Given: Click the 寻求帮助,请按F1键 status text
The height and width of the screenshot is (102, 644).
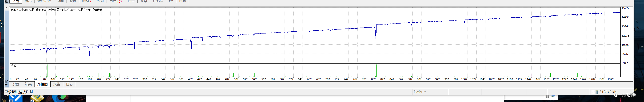Looking at the screenshot, I should pyautogui.click(x=19, y=92).
